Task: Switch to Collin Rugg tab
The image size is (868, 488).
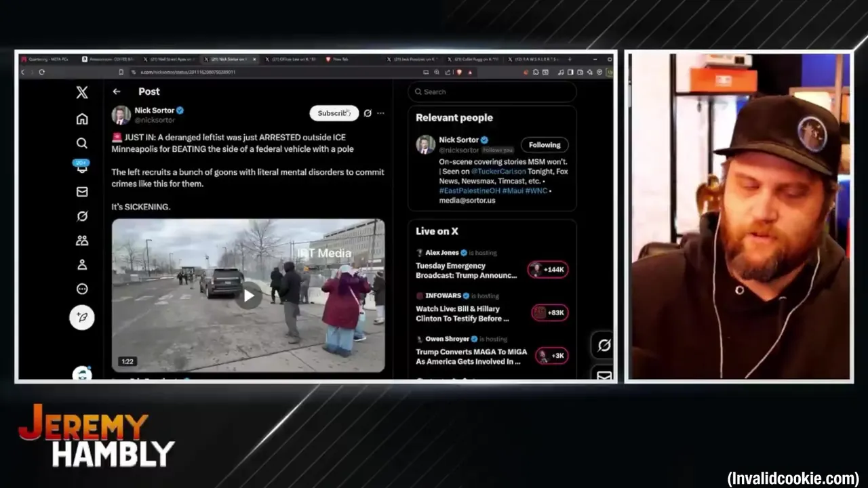Action: 475,59
